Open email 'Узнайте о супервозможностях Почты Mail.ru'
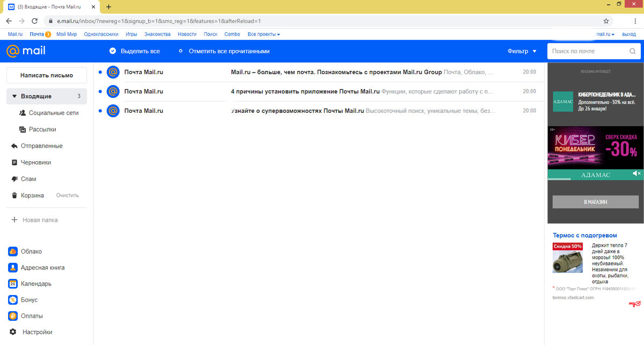 pyautogui.click(x=319, y=111)
